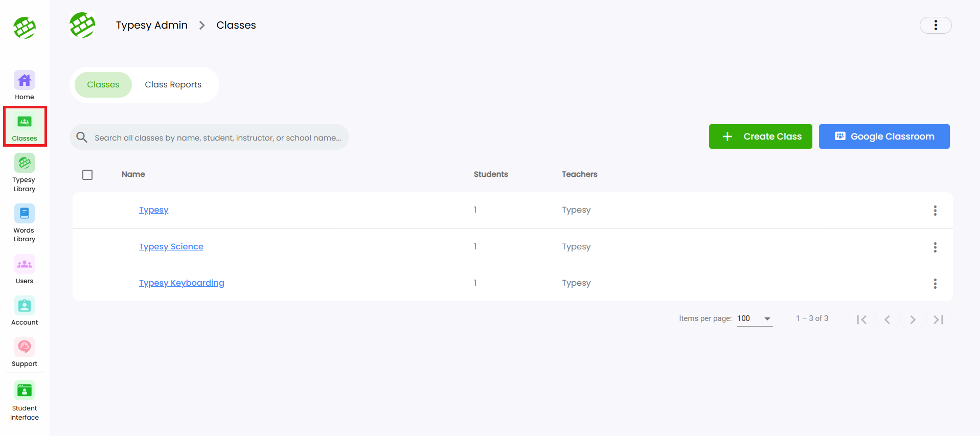Switch to Student Interface
Viewport: 980px width, 436px height.
pyautogui.click(x=25, y=392)
